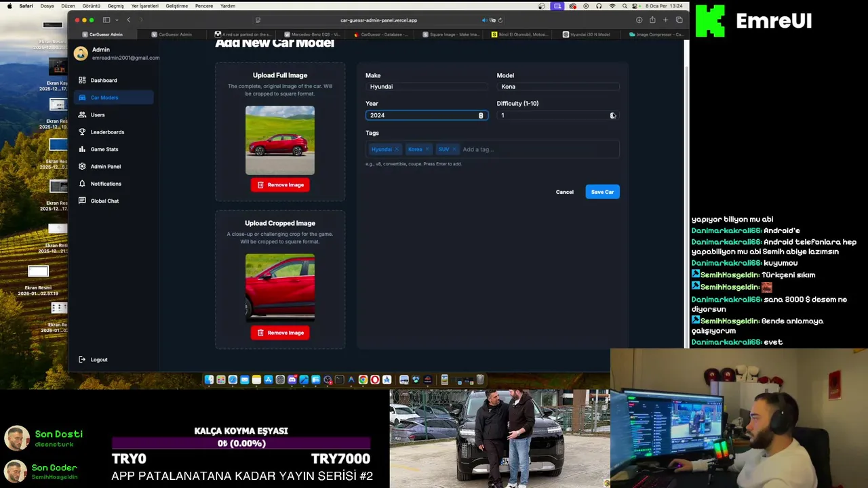Open the Safari app menu
This screenshot has width=868, height=488.
[26, 6]
